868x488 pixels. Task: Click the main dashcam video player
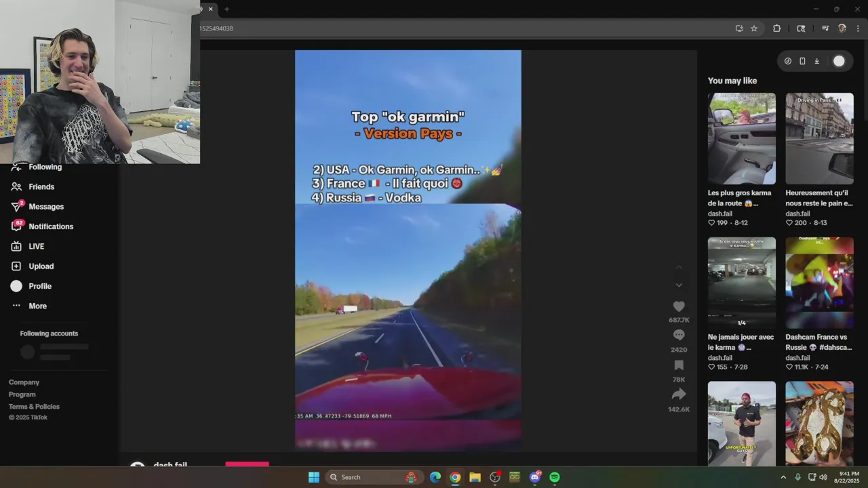(x=408, y=249)
